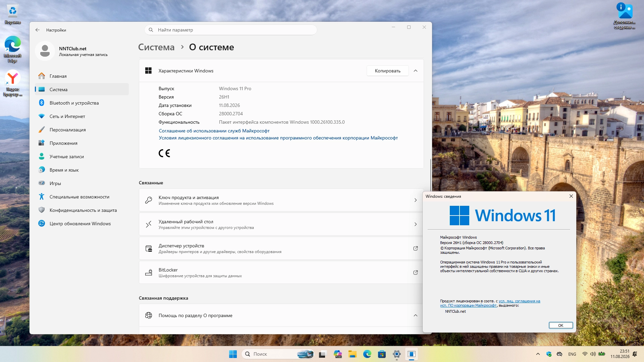Open Главная in Settings sidebar

click(82, 76)
